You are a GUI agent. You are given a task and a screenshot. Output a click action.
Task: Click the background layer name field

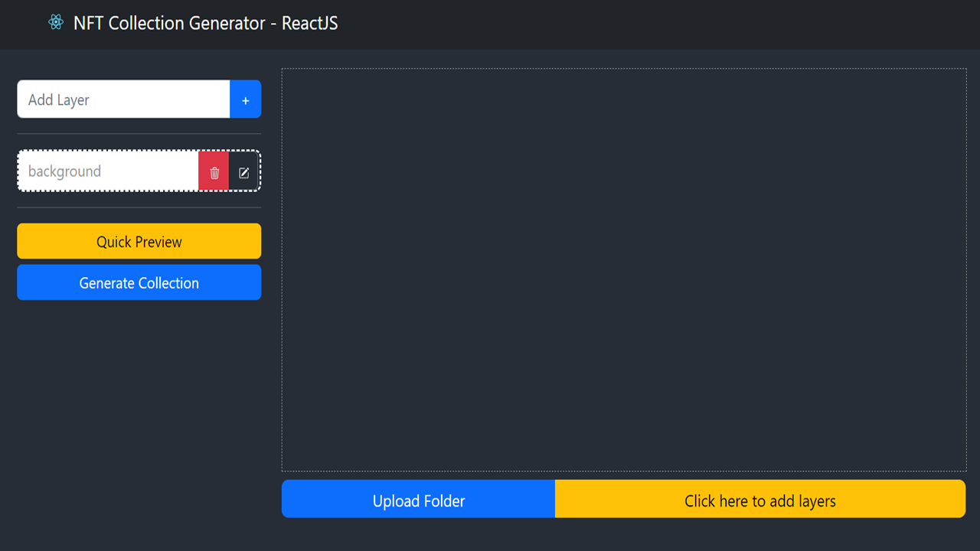click(x=108, y=171)
